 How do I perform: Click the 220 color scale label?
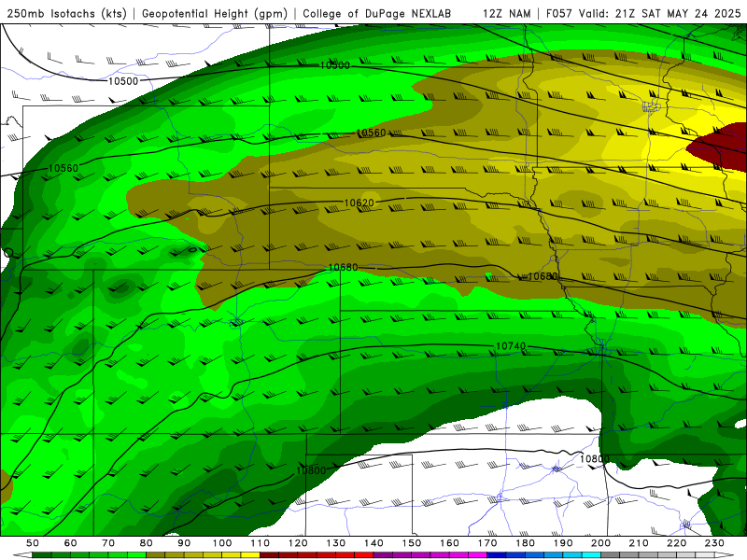[x=677, y=543]
